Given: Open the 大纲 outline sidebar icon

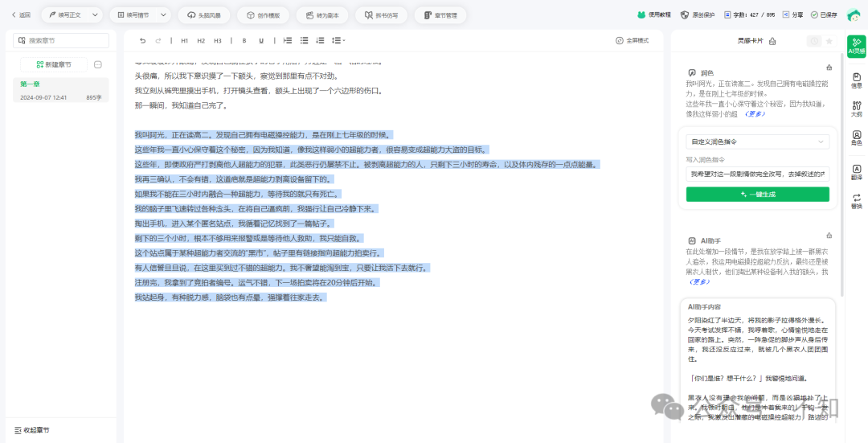Looking at the screenshot, I should [x=856, y=109].
